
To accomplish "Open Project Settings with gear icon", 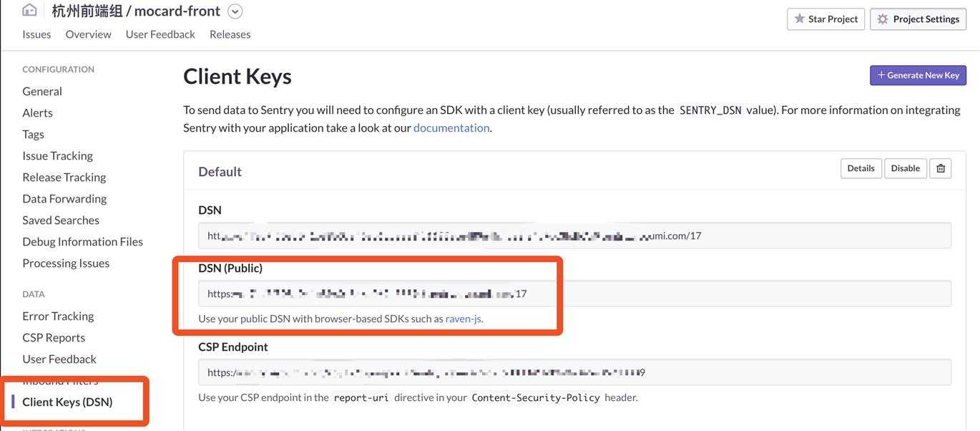I will [918, 19].
